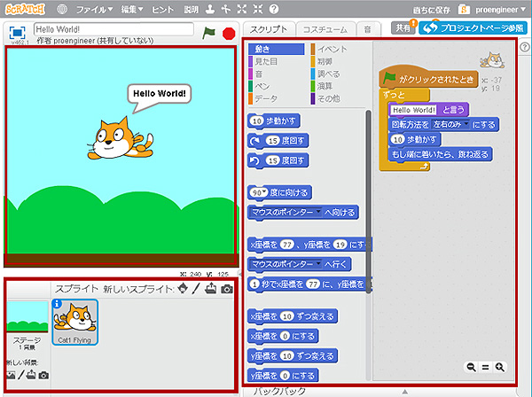
Task: Choose backdrop from library icon
Action: [x=10, y=376]
